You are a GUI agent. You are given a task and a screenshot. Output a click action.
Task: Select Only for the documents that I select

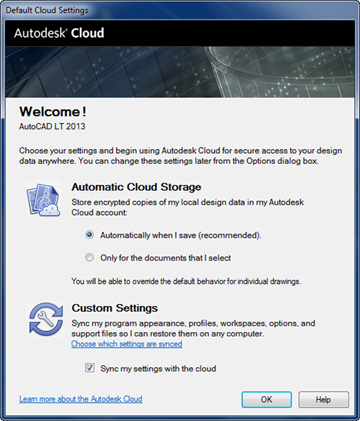pyautogui.click(x=89, y=258)
